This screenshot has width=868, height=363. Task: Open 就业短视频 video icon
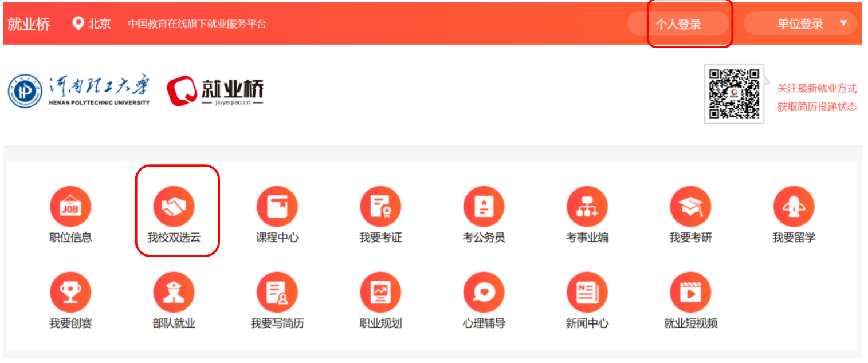(x=690, y=293)
